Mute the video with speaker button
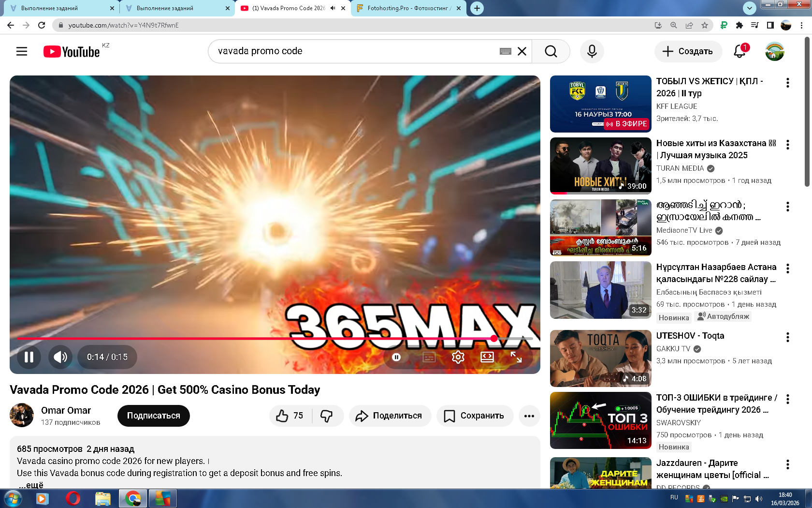The height and width of the screenshot is (508, 812). (60, 357)
